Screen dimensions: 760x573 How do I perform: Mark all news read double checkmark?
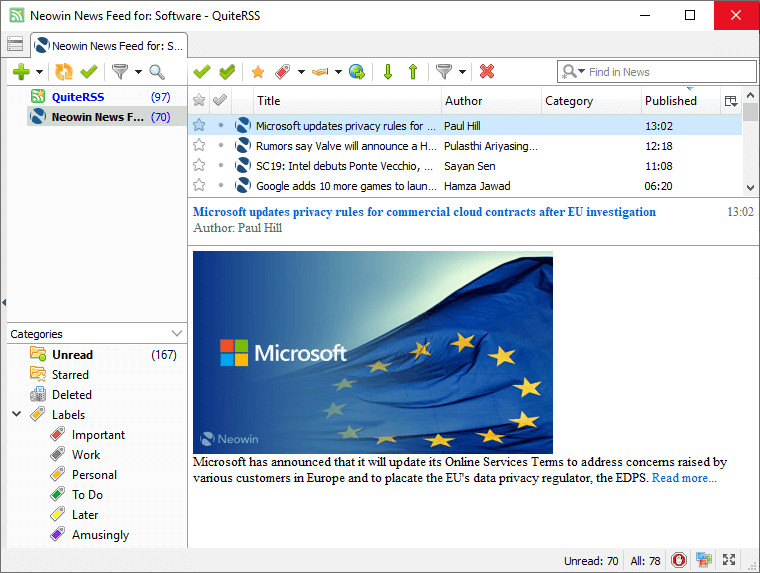coord(227,72)
